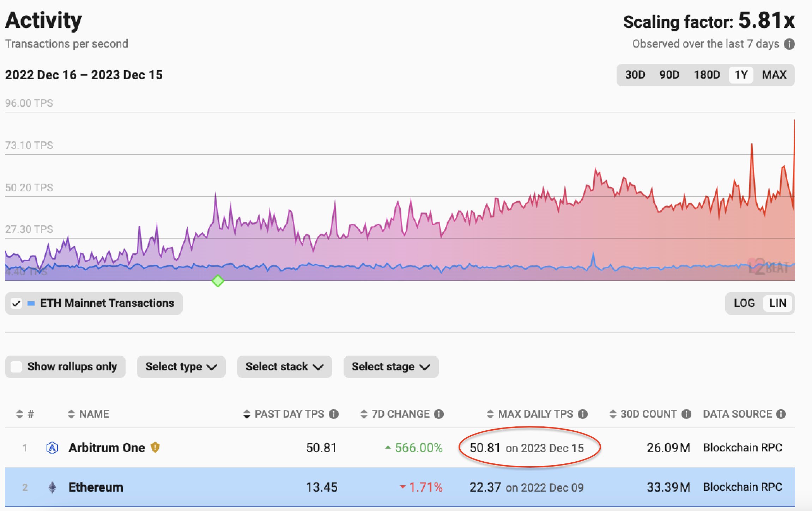Click the 50.81 on 2023 Dec 15 cell
Image resolution: width=812 pixels, height=511 pixels.
[x=527, y=448]
